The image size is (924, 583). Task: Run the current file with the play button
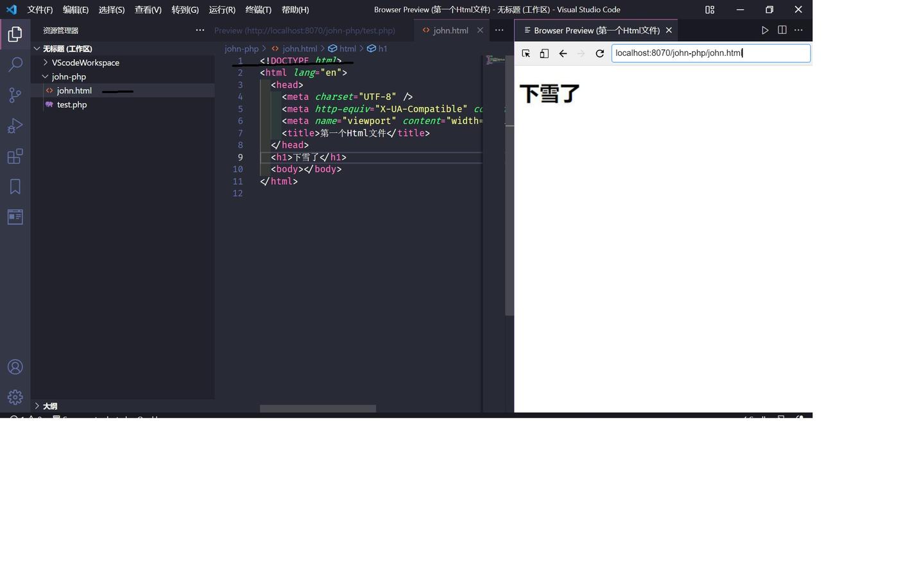pyautogui.click(x=765, y=30)
